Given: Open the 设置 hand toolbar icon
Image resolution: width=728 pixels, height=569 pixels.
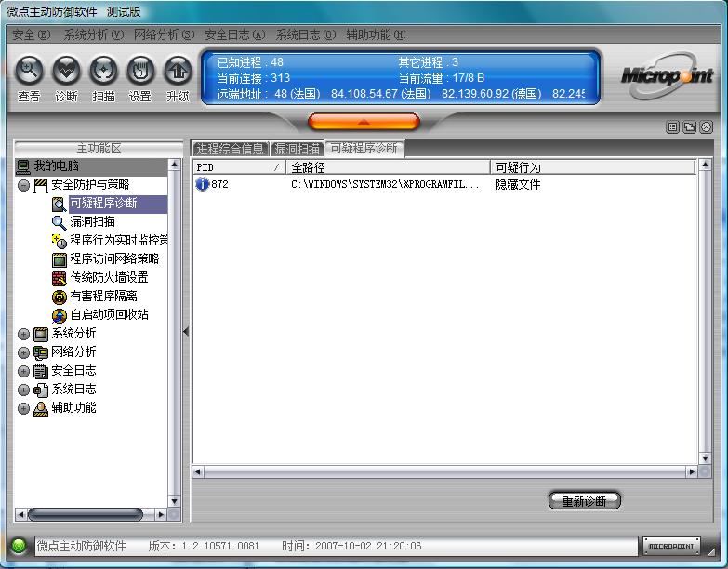Looking at the screenshot, I should 140,71.
